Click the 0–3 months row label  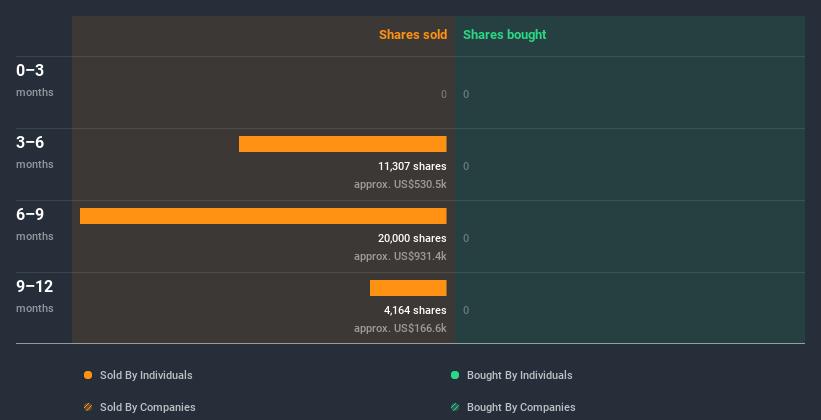click(35, 80)
